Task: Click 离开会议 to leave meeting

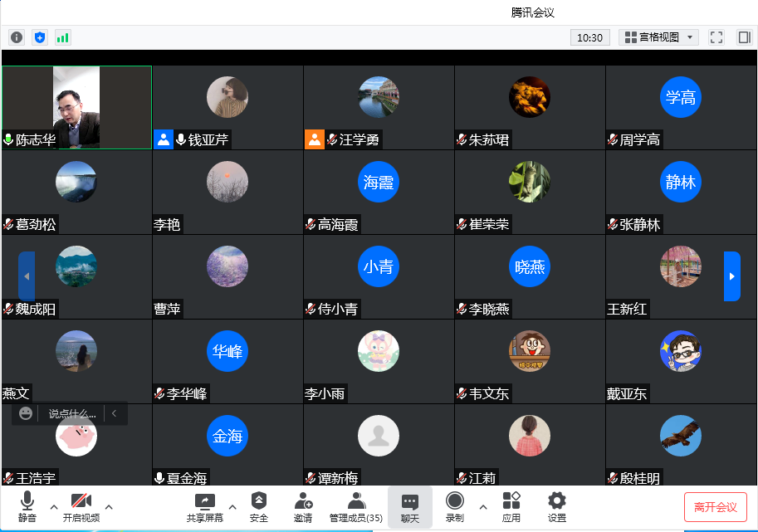Action: pyautogui.click(x=715, y=506)
